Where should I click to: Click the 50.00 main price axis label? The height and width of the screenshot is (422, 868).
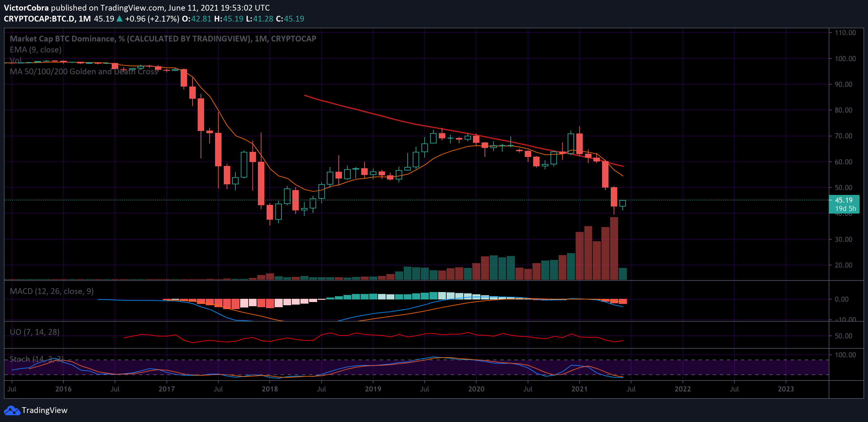tap(844, 188)
